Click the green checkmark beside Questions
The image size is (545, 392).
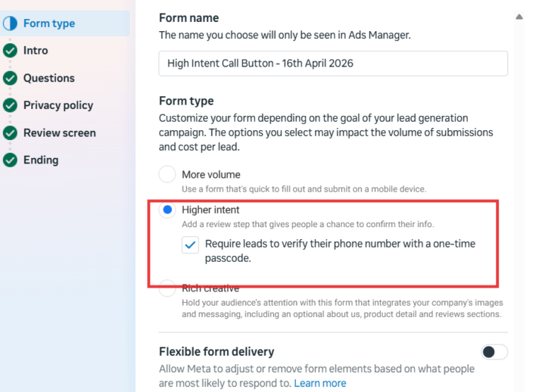coord(10,78)
